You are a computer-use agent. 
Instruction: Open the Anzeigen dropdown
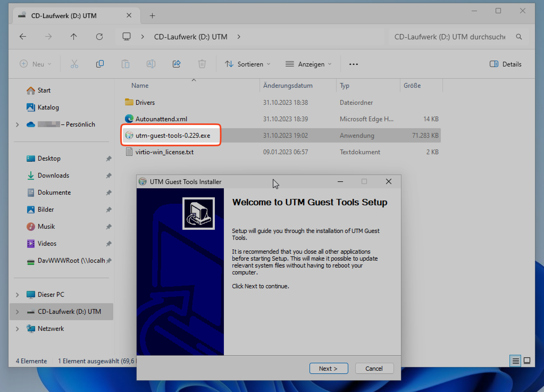click(308, 64)
